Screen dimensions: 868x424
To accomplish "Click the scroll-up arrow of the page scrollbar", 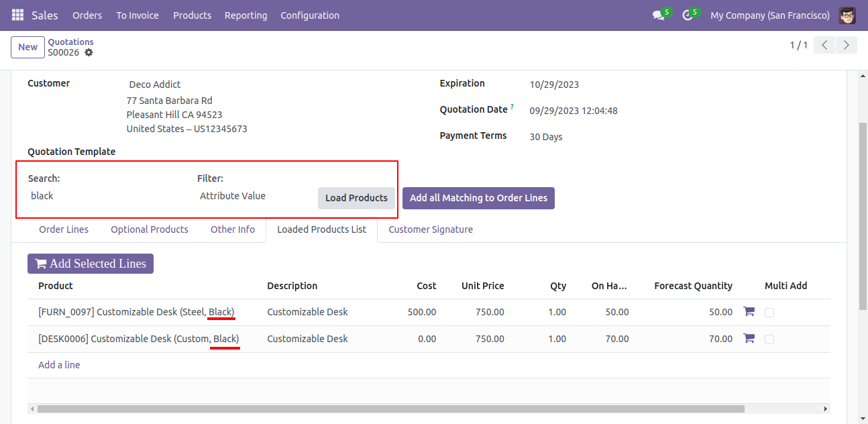I will pos(863,75).
